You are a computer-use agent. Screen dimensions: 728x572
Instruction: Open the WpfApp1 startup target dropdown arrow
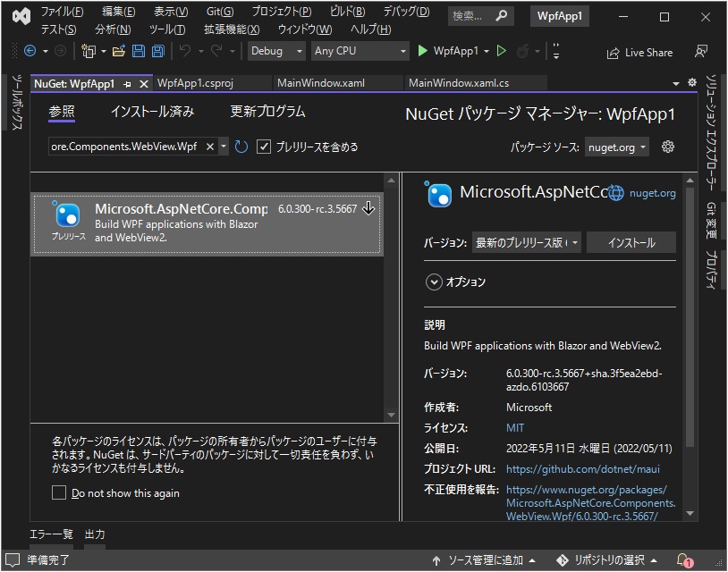click(x=487, y=51)
